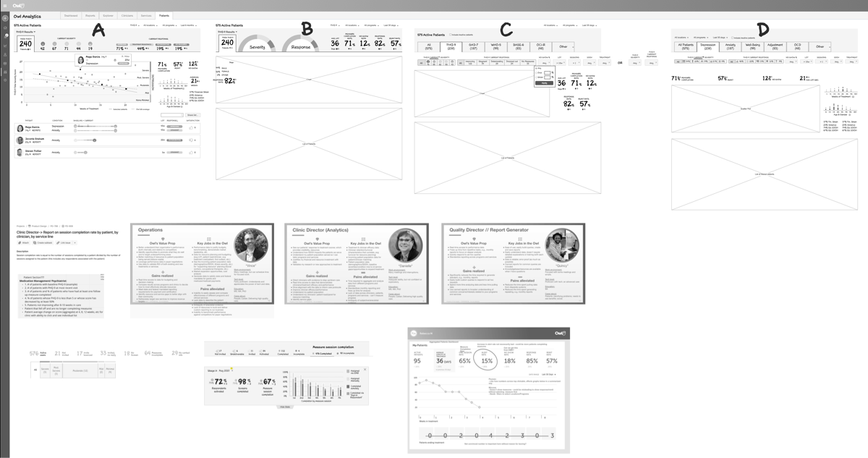Click the Severity donut chart in mockup B
Screen dimensions: 868x458
(257, 44)
